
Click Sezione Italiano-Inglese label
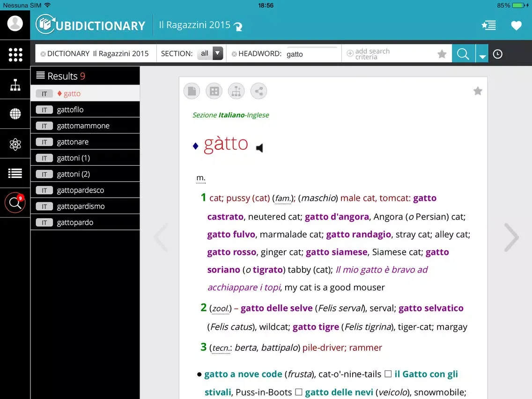231,115
